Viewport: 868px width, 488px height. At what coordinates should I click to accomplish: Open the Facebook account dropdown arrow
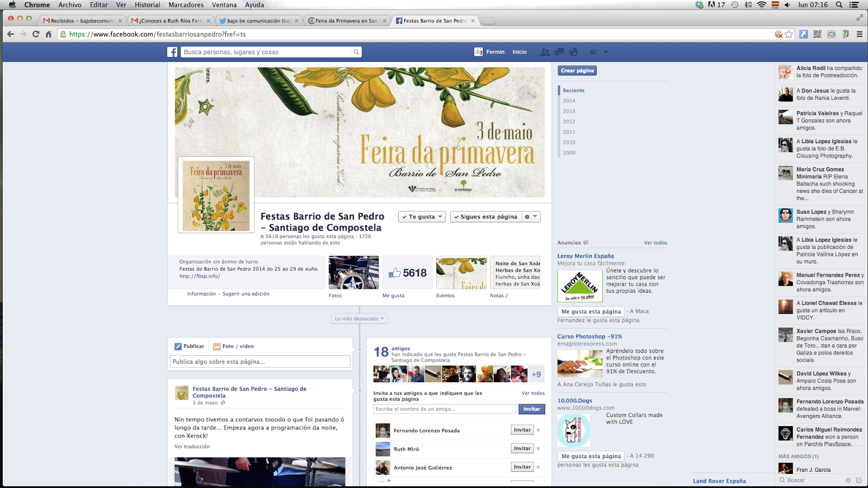tap(606, 52)
